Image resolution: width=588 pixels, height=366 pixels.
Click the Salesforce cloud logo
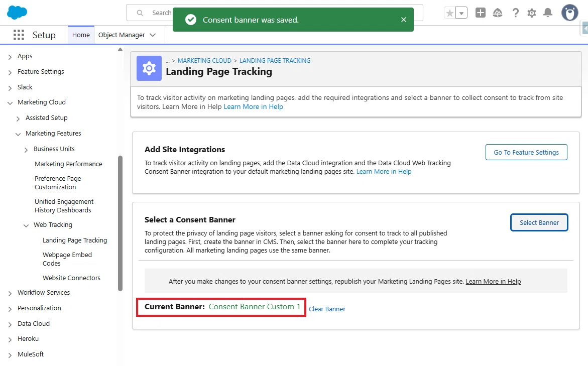click(x=17, y=13)
